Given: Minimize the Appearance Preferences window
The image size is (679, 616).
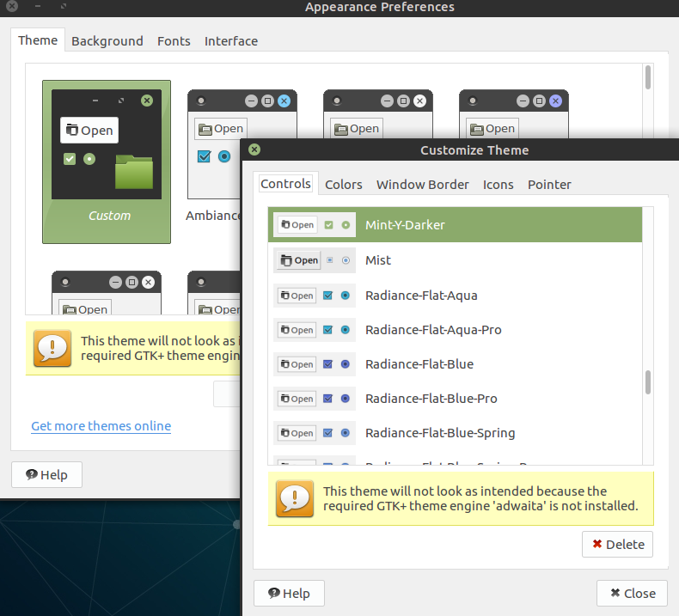Looking at the screenshot, I should tap(38, 6).
